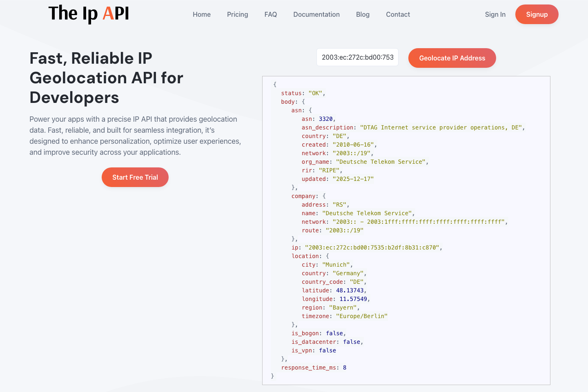This screenshot has height=392, width=588.
Task: Click the Sign In link
Action: click(x=495, y=14)
